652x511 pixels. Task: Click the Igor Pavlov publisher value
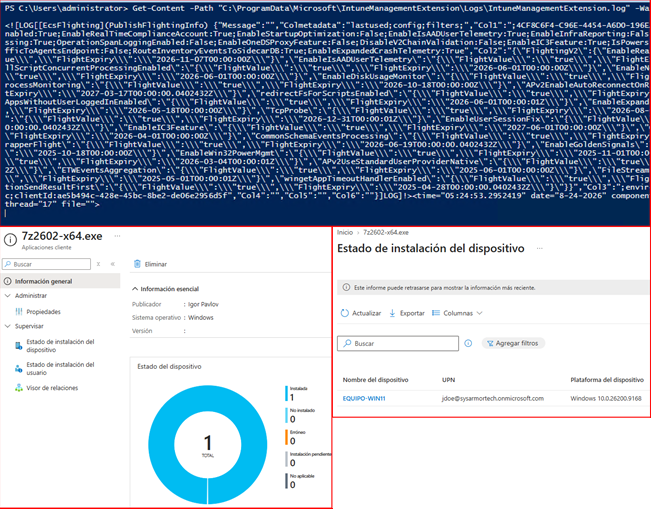pos(203,304)
